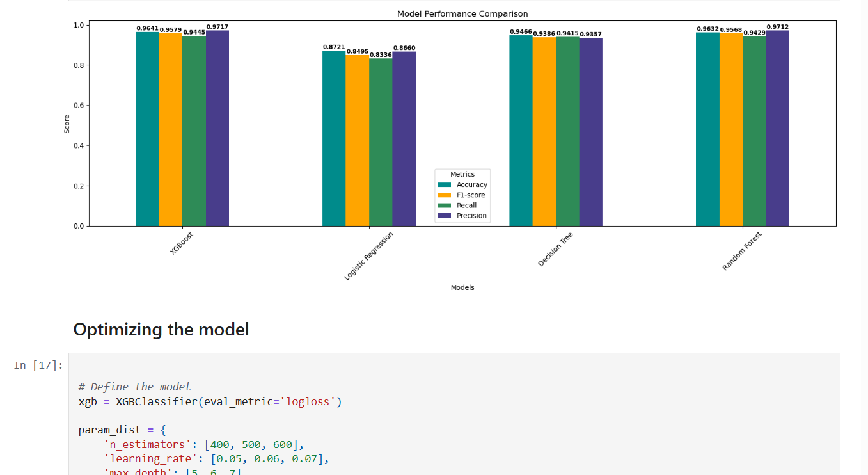868x475 pixels.
Task: Click the Metrics legend title
Action: [x=462, y=174]
